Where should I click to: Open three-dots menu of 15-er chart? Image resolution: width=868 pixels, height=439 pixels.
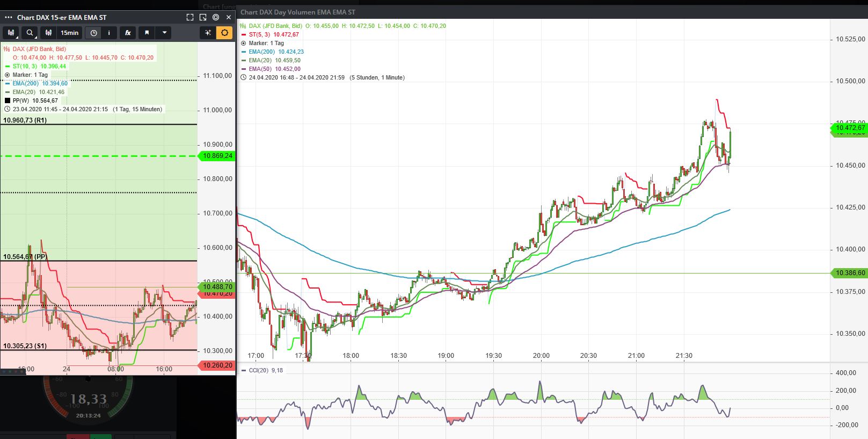point(8,17)
